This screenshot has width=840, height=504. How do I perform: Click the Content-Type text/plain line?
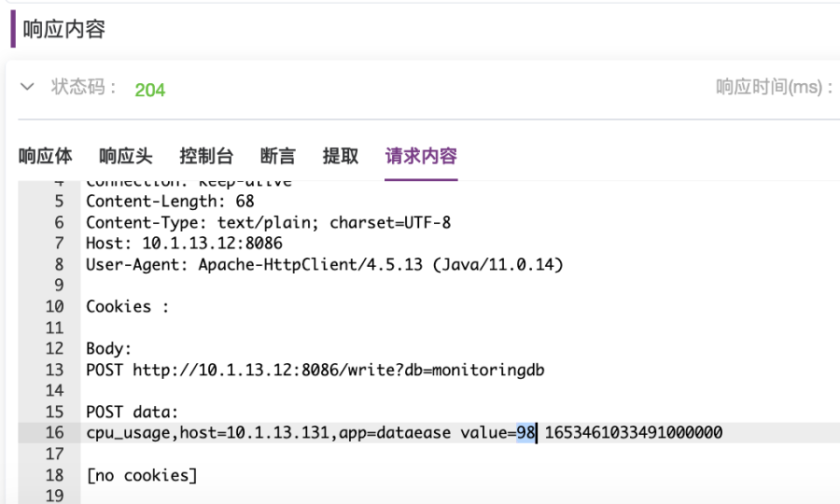click(269, 222)
